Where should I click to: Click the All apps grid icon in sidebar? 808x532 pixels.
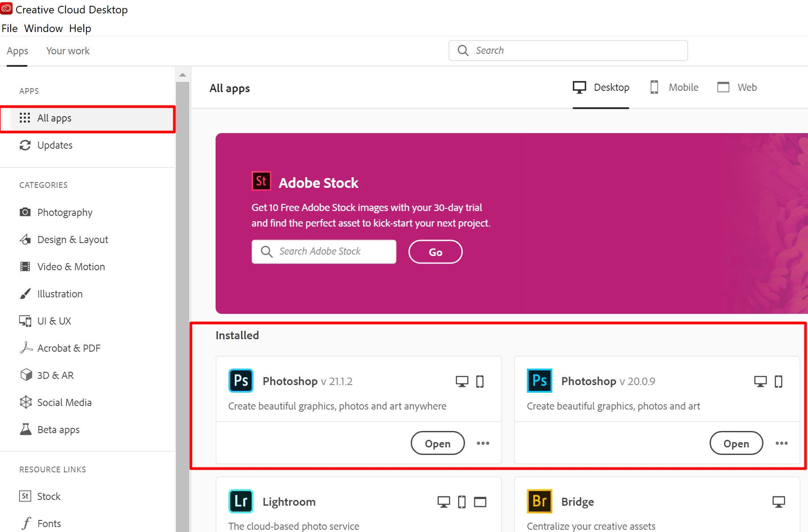coord(25,118)
